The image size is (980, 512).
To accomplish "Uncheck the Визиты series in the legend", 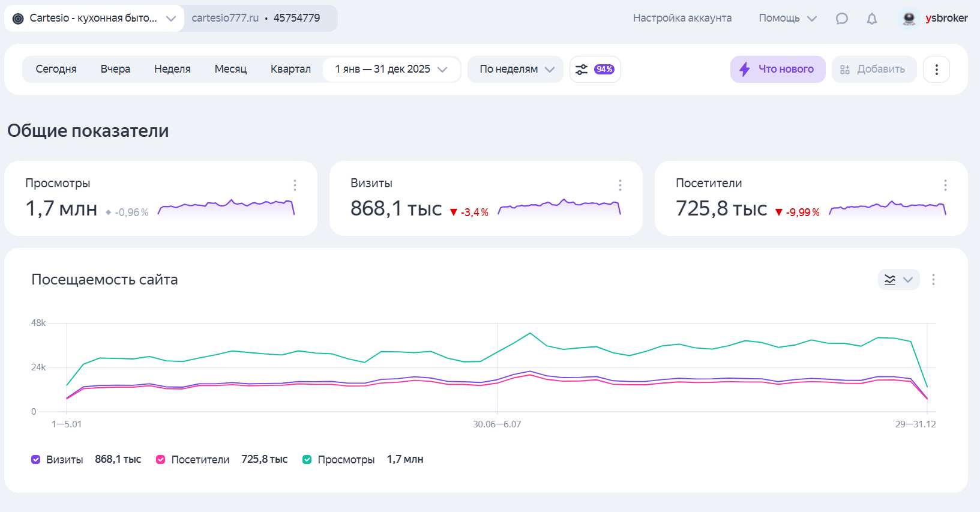I will 35,459.
